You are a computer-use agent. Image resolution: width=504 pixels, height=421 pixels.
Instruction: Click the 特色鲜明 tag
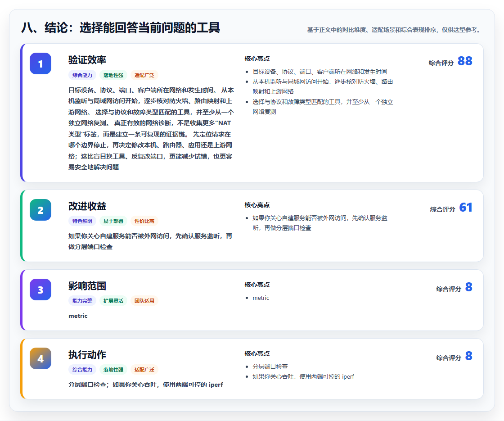tap(82, 221)
